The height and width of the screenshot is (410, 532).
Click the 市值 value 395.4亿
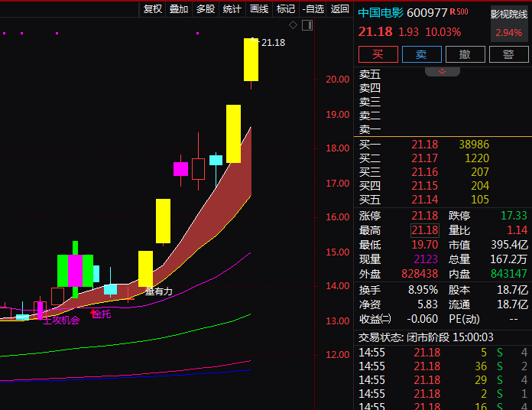tap(509, 245)
